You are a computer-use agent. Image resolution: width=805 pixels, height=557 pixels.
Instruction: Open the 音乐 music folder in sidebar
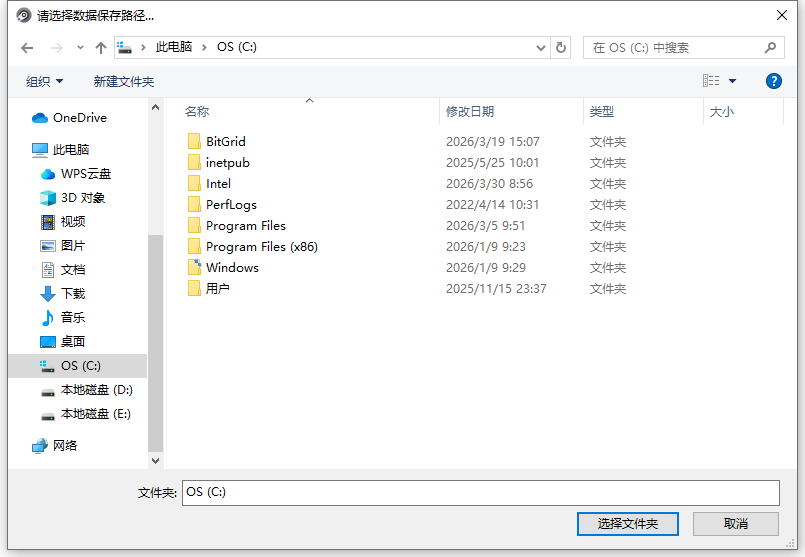(x=73, y=318)
